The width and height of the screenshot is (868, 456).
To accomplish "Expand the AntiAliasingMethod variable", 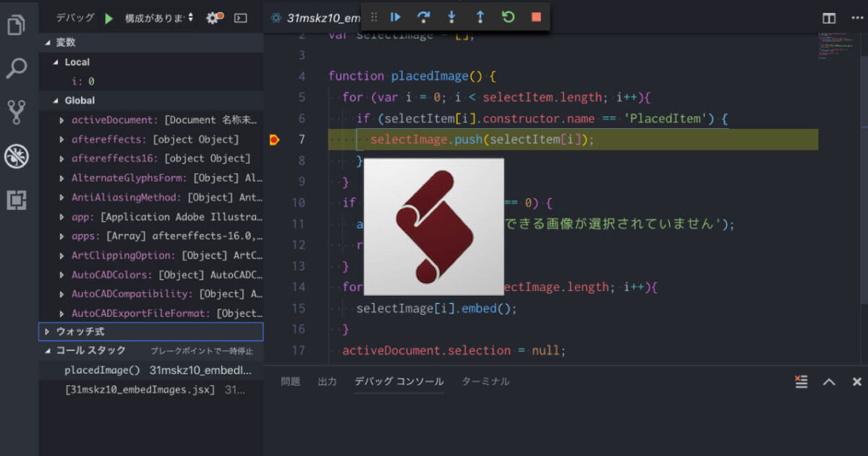I will 62,198.
